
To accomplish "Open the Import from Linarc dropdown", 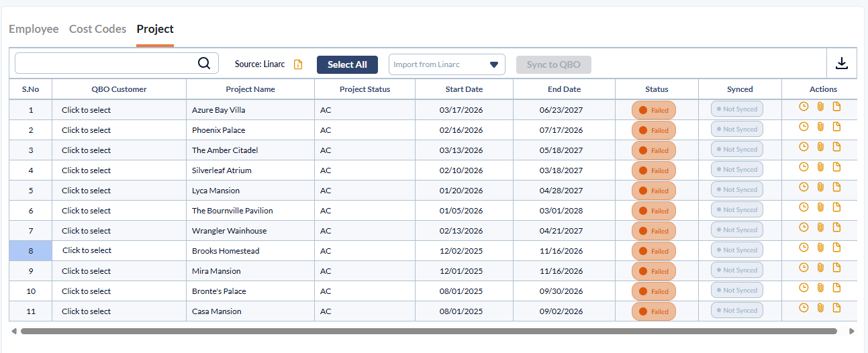I will (447, 64).
